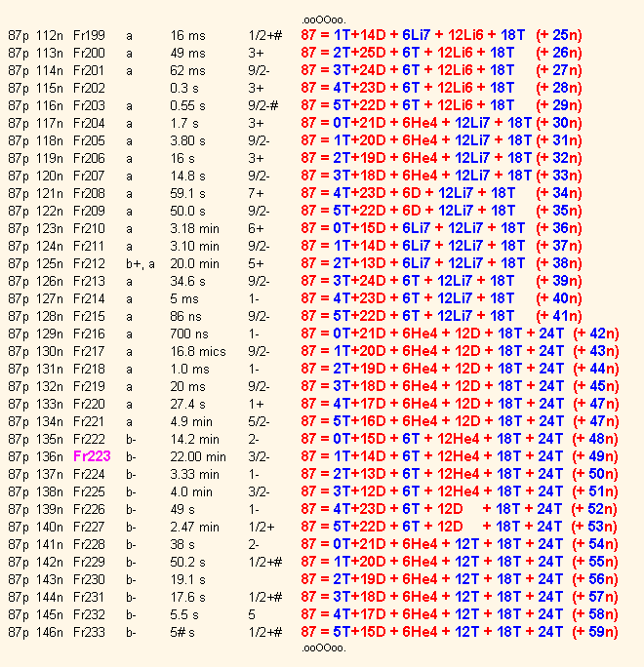
Task: Click the (+ 59n) neutron count
Action: tap(595, 632)
